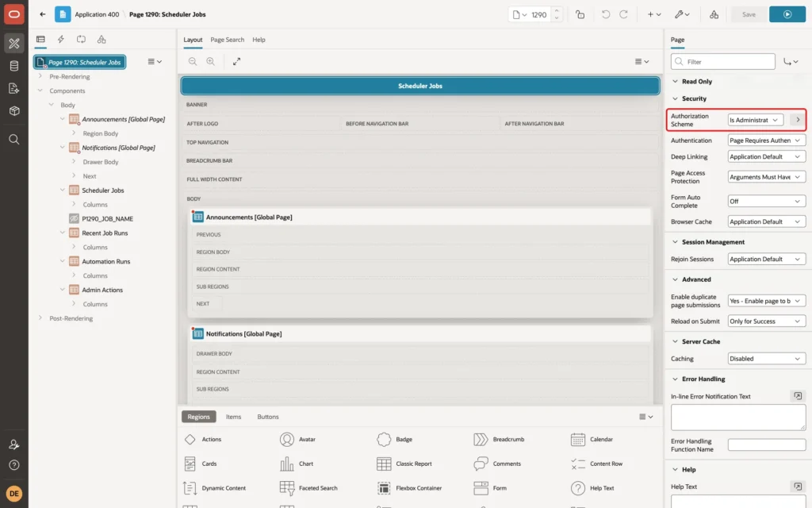Click the Oracle logo home icon
Image resolution: width=812 pixels, height=508 pixels.
14,14
